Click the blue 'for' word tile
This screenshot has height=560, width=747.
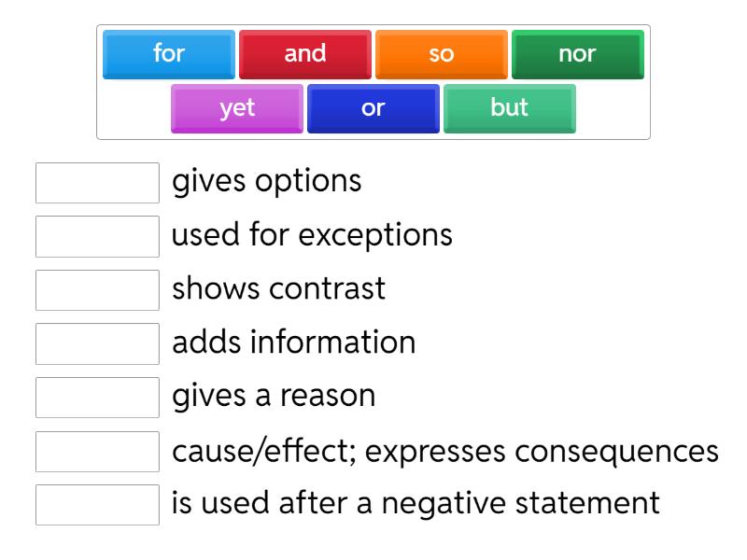pos(169,54)
